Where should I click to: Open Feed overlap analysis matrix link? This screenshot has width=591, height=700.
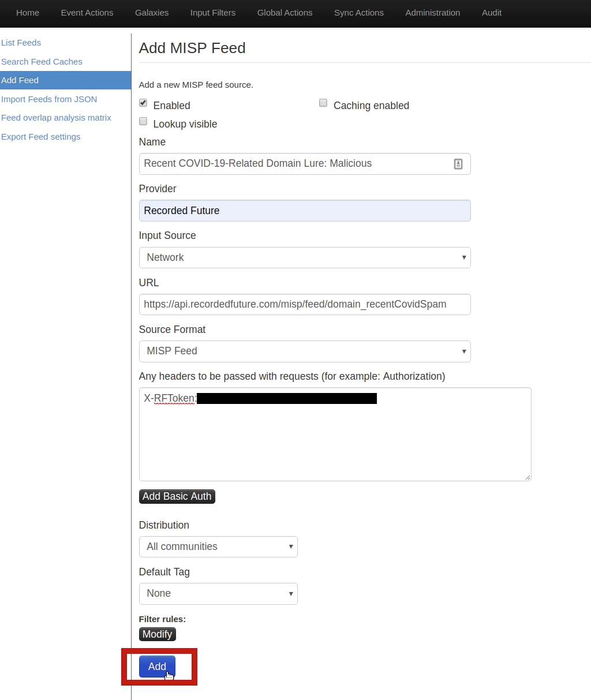click(x=56, y=118)
